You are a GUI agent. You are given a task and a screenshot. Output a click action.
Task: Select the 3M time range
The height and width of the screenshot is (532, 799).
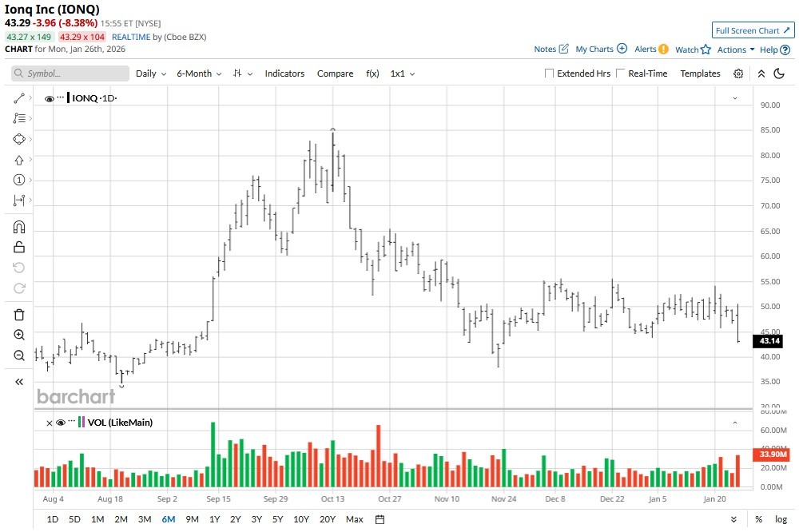pyautogui.click(x=145, y=519)
